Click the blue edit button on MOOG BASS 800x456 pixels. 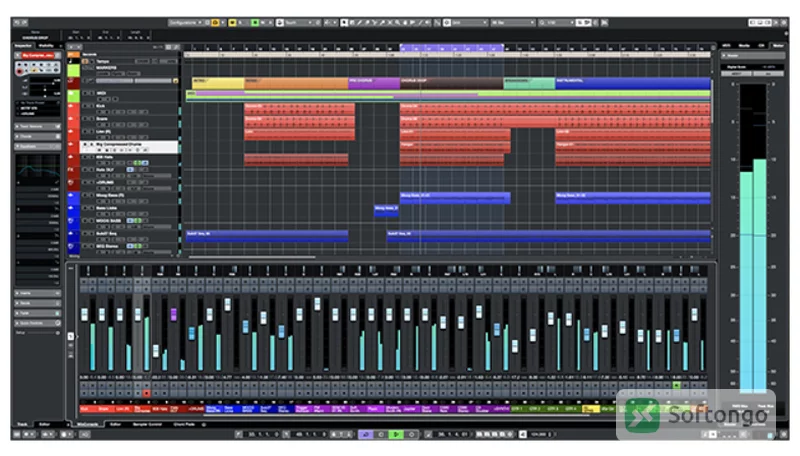coord(130,220)
